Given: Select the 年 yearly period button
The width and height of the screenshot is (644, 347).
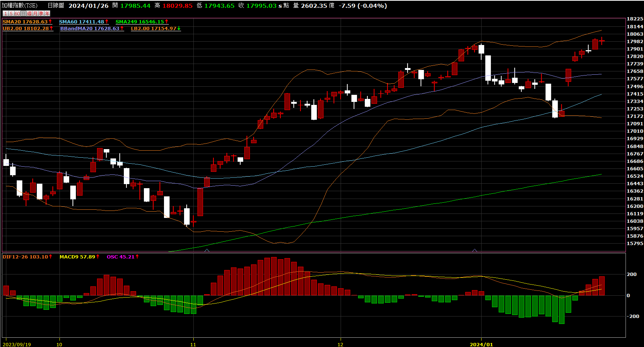Looking at the screenshot, I should coord(47,13).
